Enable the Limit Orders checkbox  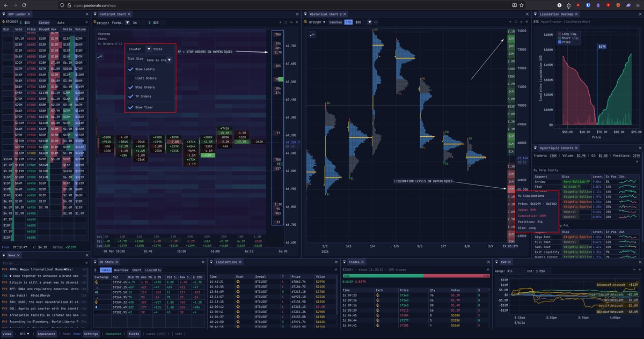click(x=131, y=78)
